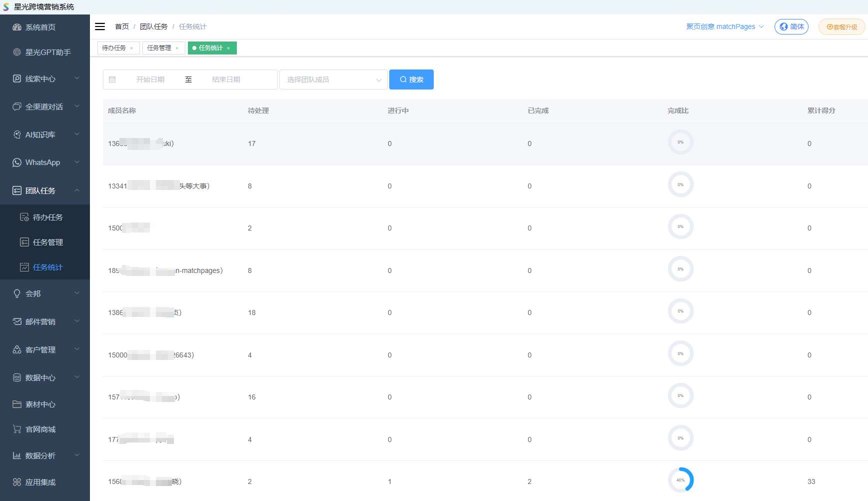Click the WhatsApp logo icon

17,162
